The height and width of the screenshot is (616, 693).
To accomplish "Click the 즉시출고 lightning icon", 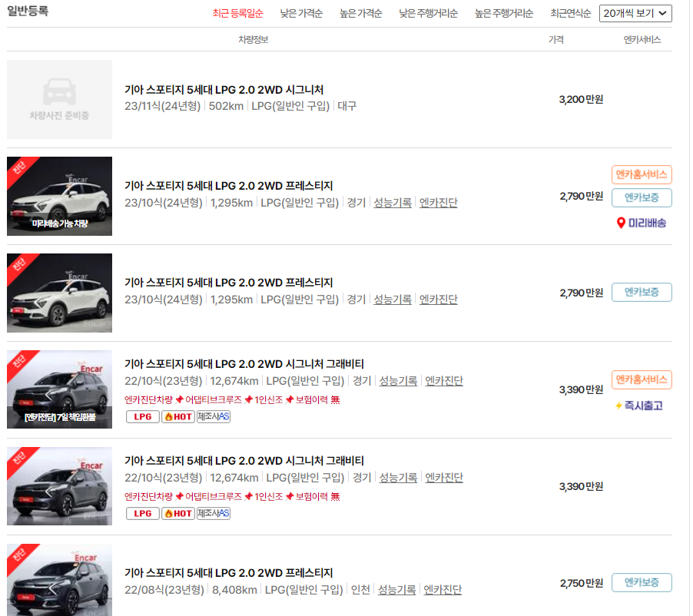I will (618, 406).
